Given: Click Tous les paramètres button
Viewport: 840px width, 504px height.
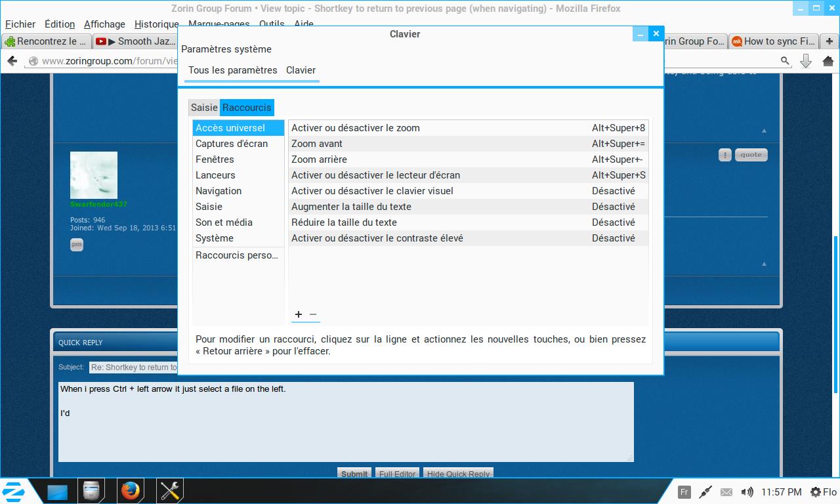Looking at the screenshot, I should 232,70.
